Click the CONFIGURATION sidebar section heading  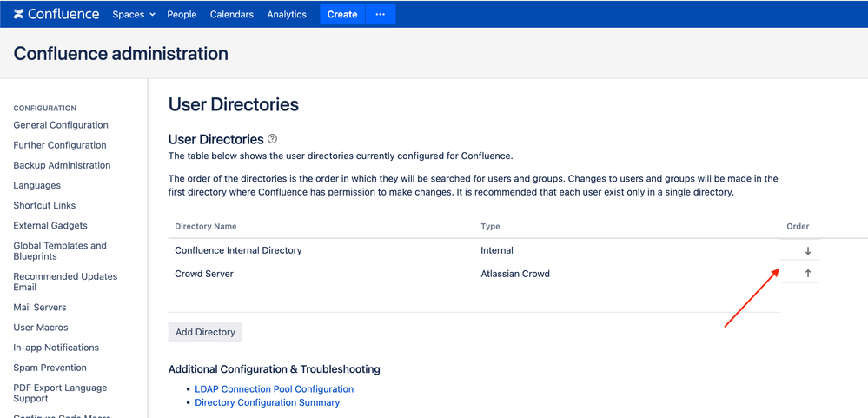[45, 108]
